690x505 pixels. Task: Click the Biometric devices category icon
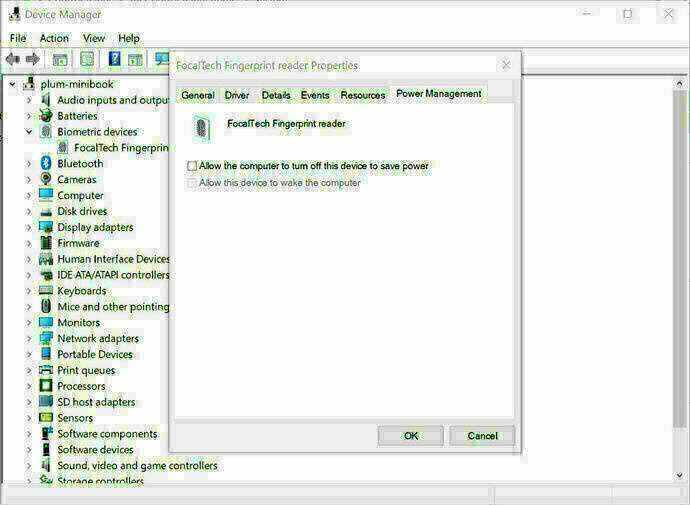46,132
